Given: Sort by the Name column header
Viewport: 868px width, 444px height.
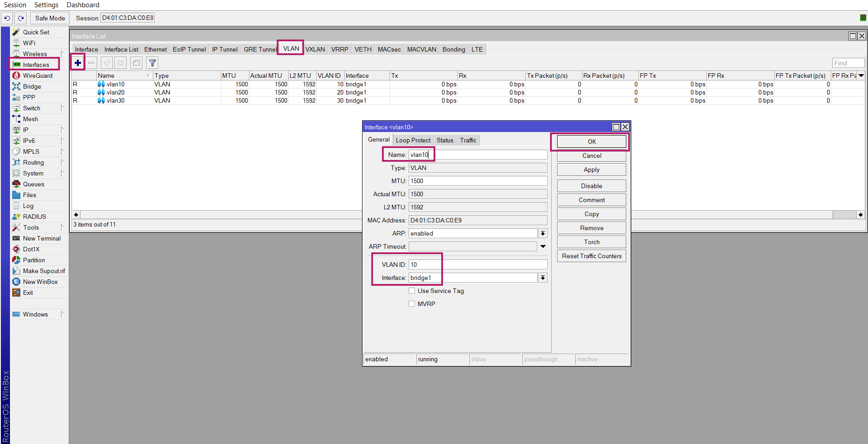Looking at the screenshot, I should pyautogui.click(x=124, y=76).
